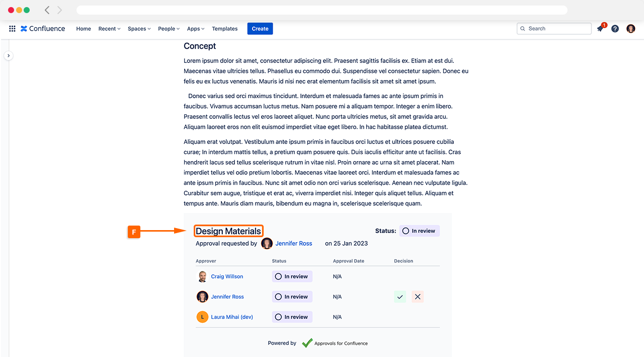Open the Spaces dropdown menu

pos(139,29)
